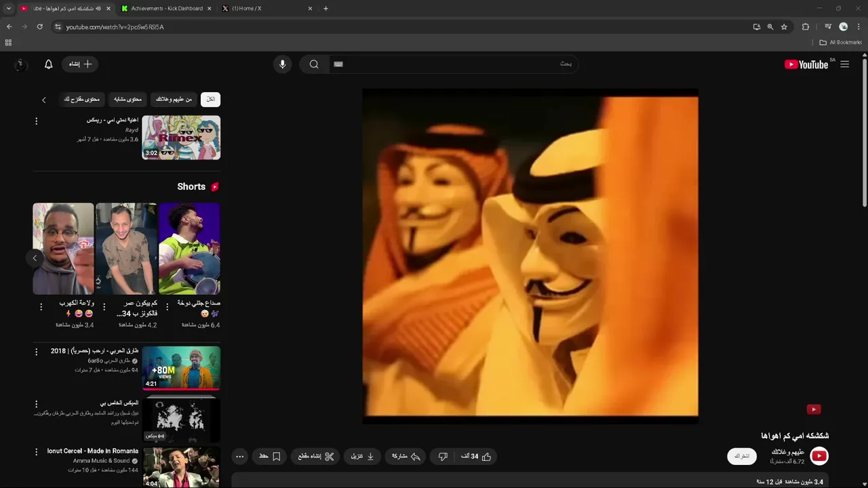868x488 pixels.
Task: Click the Amma Music & Sound channel name
Action: pos(101,461)
